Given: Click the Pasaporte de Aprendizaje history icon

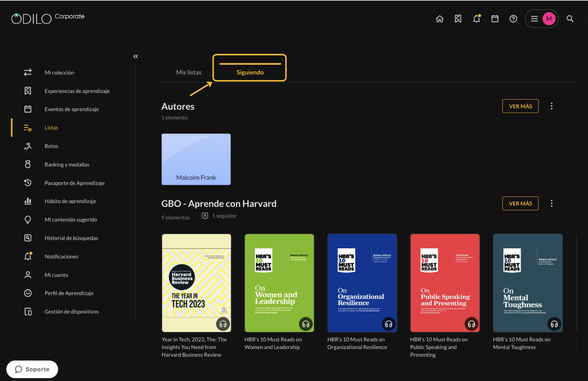Looking at the screenshot, I should point(28,183).
